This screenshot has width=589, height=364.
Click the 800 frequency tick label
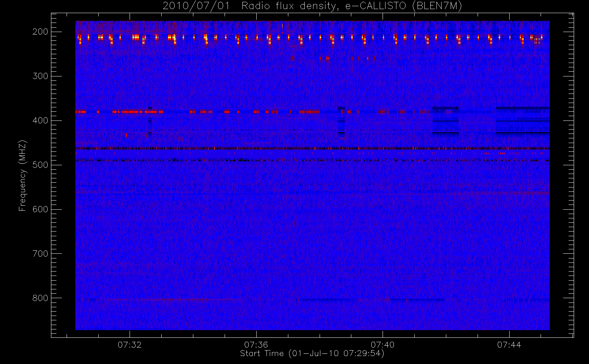(x=40, y=298)
